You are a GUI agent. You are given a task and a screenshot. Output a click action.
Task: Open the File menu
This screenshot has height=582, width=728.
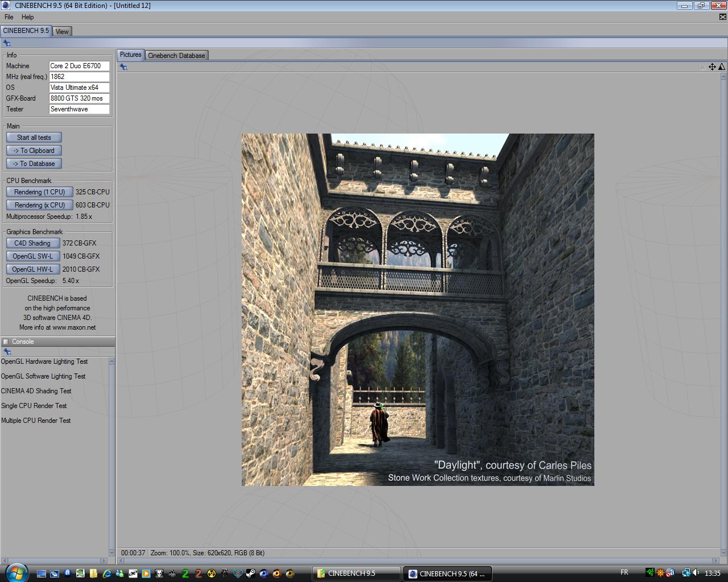tap(9, 16)
